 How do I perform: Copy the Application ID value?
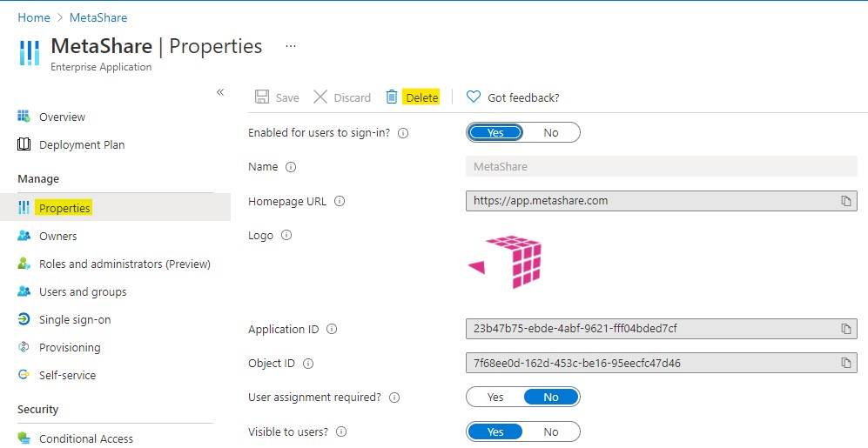846,329
